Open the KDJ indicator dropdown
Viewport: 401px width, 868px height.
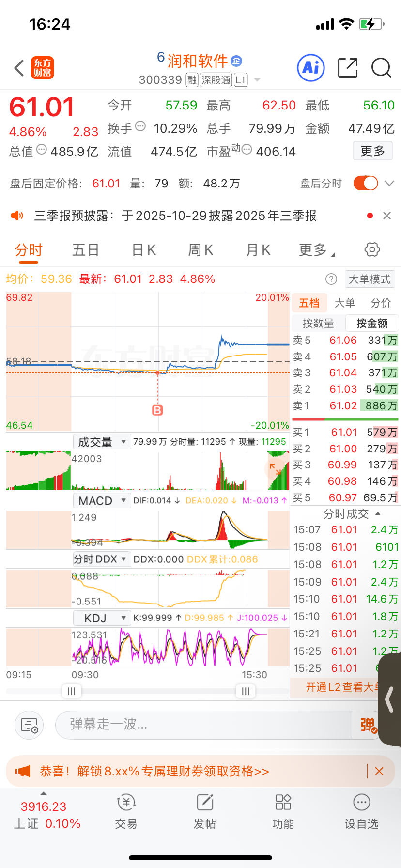(102, 618)
